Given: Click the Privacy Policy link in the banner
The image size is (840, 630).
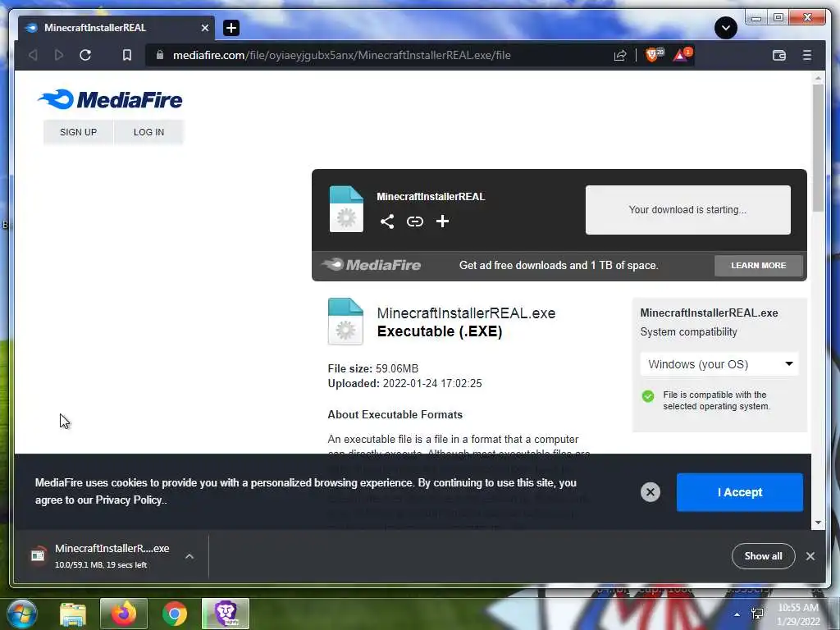Looking at the screenshot, I should (x=129, y=500).
